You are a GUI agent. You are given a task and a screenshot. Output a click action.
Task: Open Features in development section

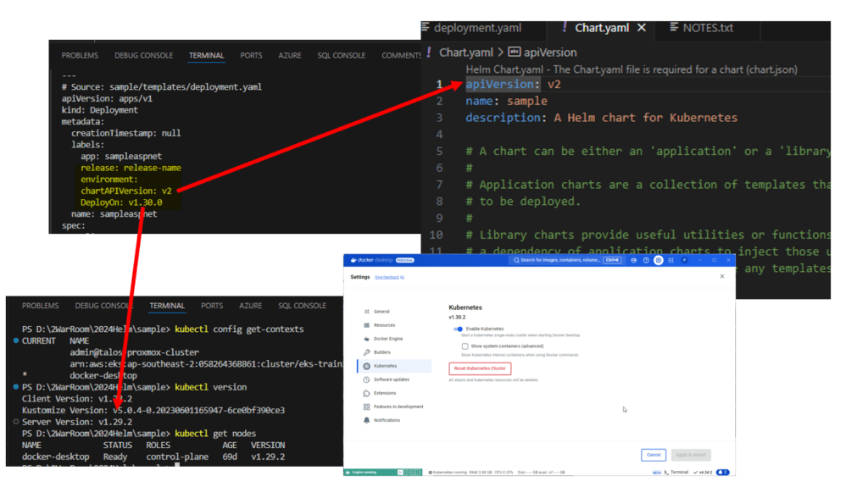pos(393,407)
